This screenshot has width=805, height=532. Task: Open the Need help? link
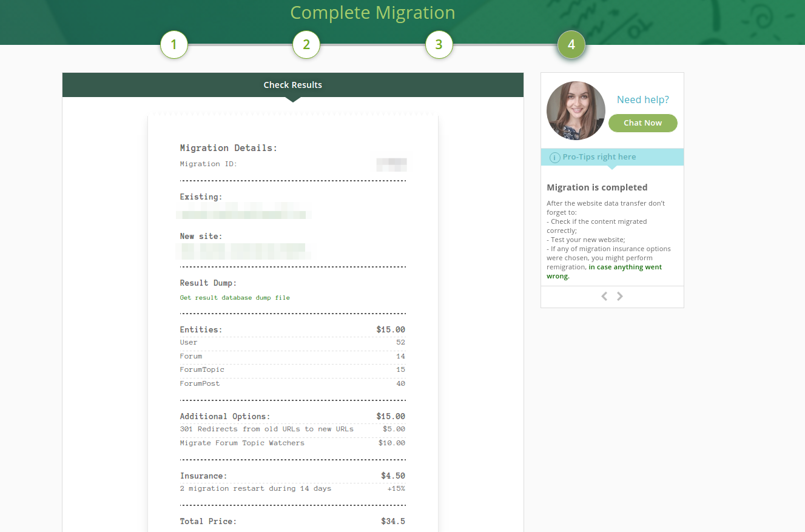[642, 99]
